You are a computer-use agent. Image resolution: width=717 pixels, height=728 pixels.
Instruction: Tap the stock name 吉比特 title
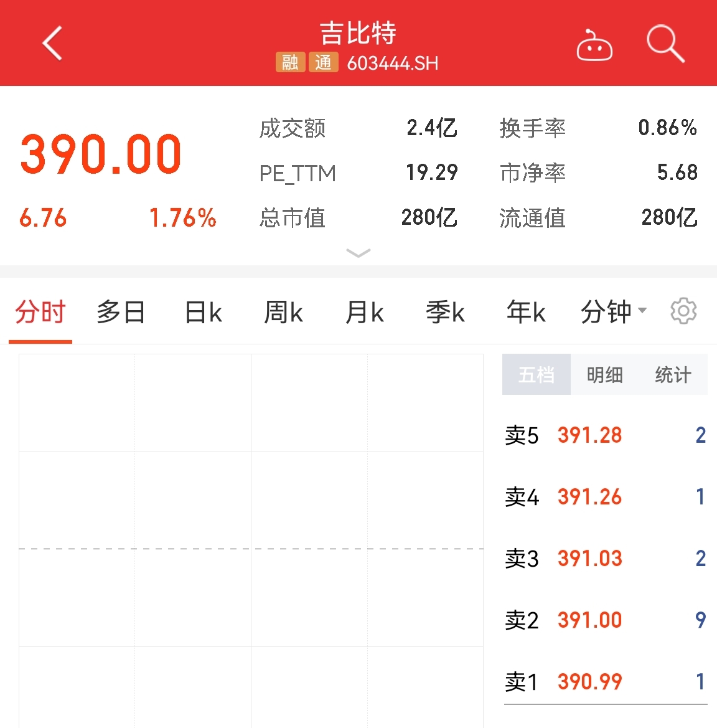(358, 33)
